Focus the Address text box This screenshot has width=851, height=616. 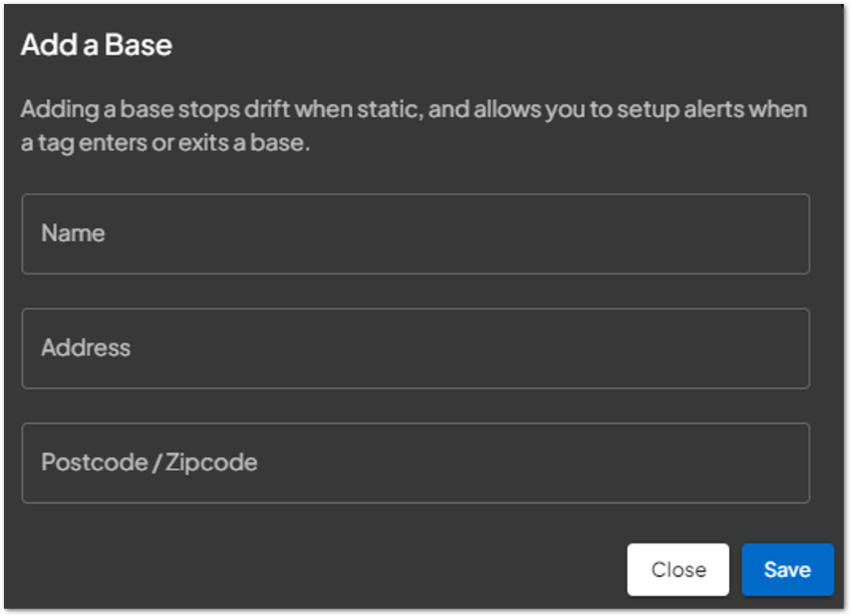pos(416,348)
